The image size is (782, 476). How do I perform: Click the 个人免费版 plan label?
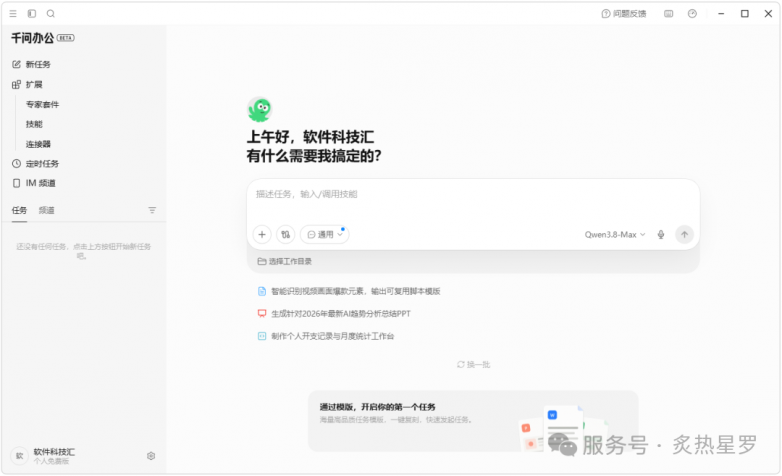pyautogui.click(x=51, y=462)
